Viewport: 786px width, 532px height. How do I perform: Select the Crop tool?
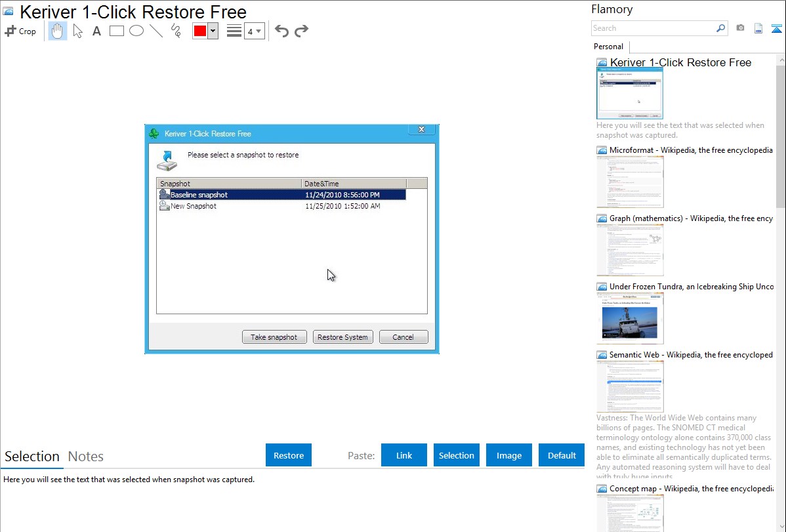coord(20,31)
